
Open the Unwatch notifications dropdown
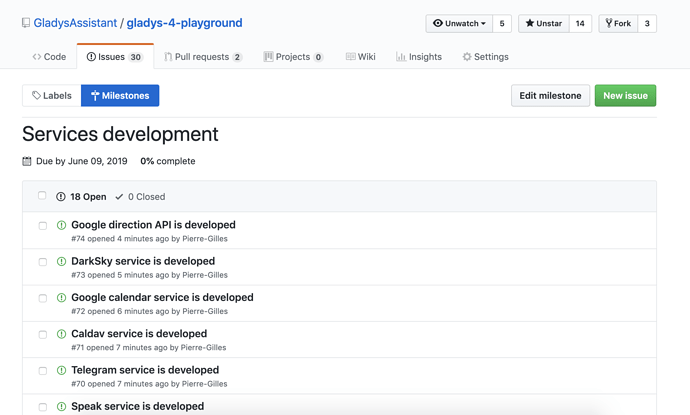(x=459, y=23)
